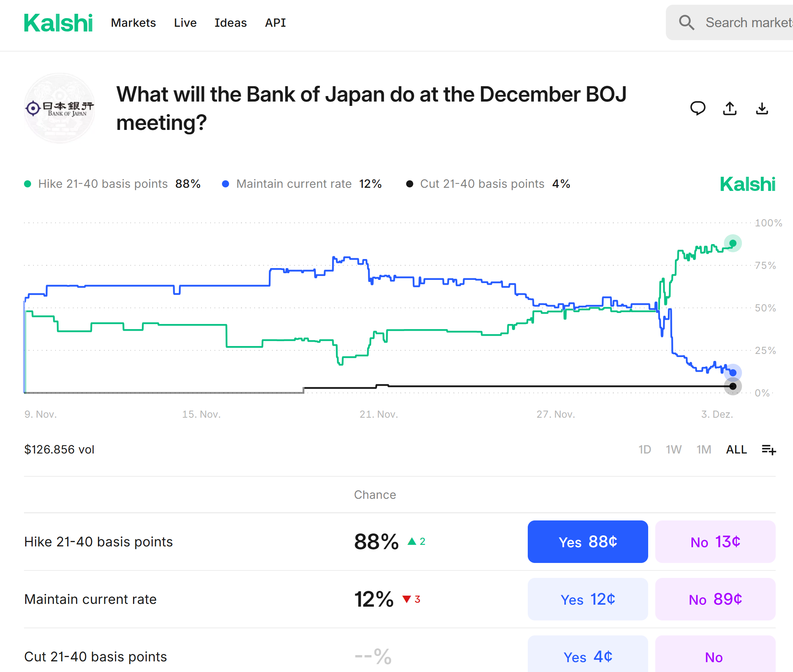Click the share upload icon
Image resolution: width=793 pixels, height=672 pixels.
[x=730, y=108]
